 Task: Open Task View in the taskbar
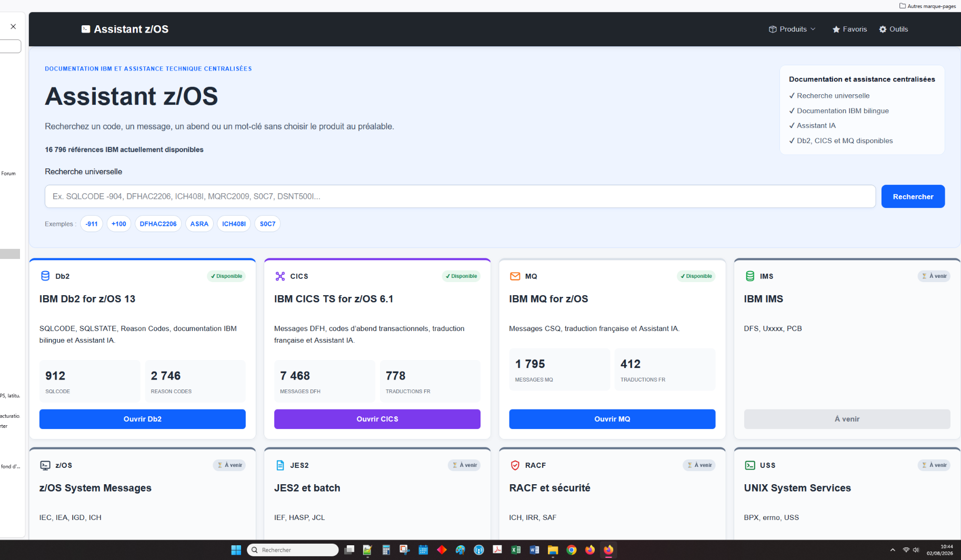pyautogui.click(x=349, y=550)
